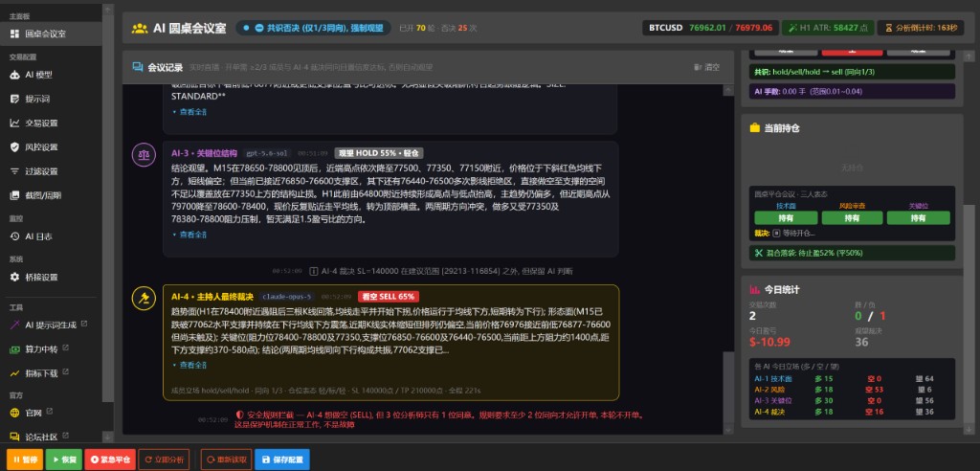The width and height of the screenshot is (980, 471).
Task: Click the note icon beside 提示词
Action: coord(14,99)
